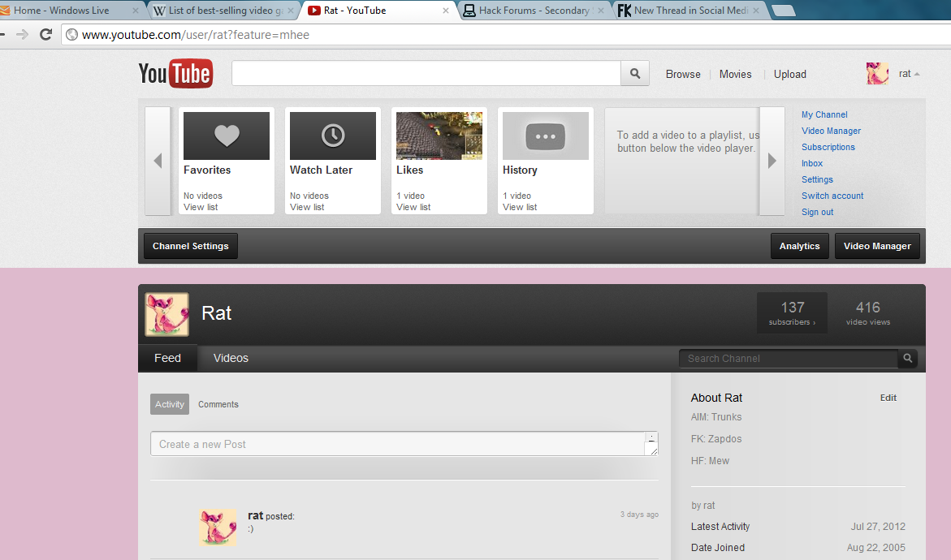Close the Rat - YouTube tab
This screenshot has width=951, height=560.
[x=446, y=11]
